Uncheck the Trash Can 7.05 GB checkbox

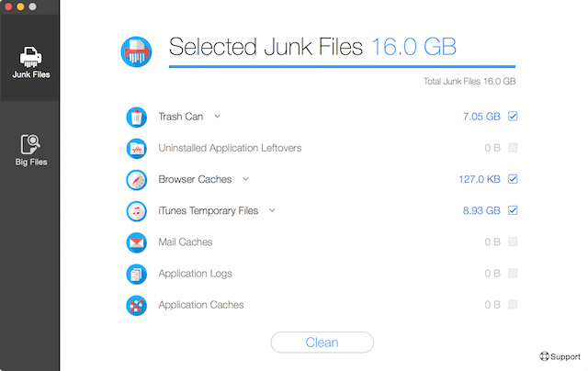point(513,117)
